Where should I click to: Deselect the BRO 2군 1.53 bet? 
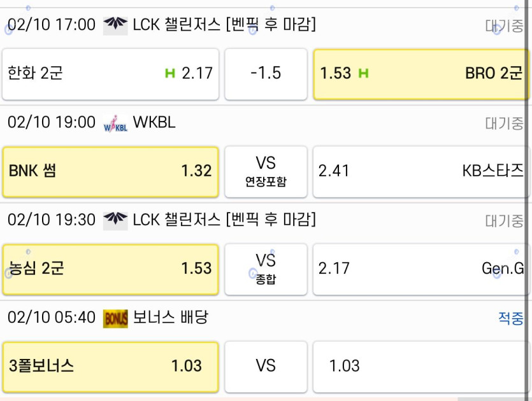click(421, 74)
